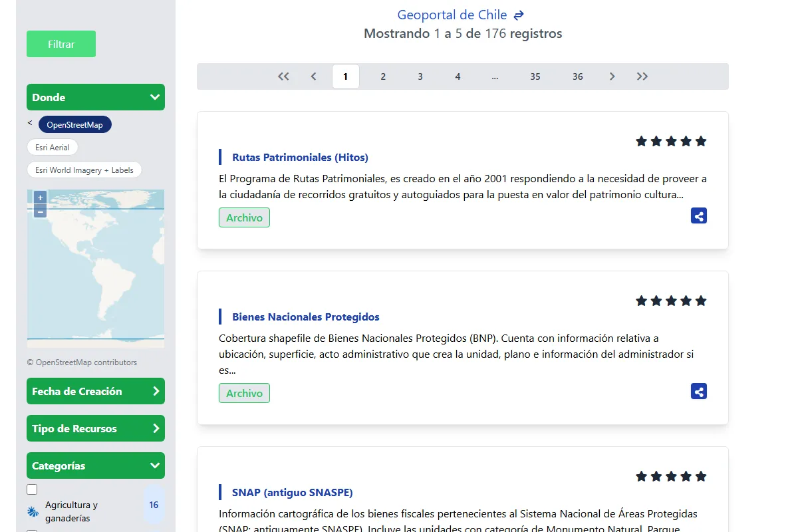Go to page 2 of results
798x532 pixels.
(383, 76)
